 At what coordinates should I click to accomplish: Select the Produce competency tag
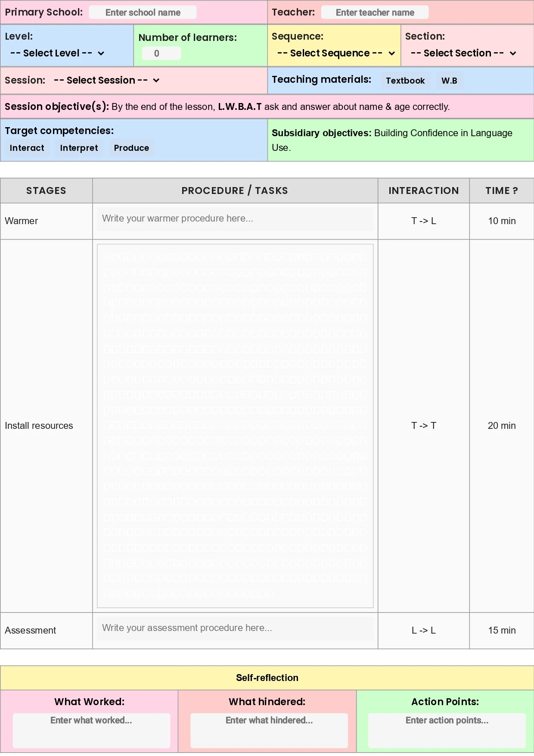[131, 148]
